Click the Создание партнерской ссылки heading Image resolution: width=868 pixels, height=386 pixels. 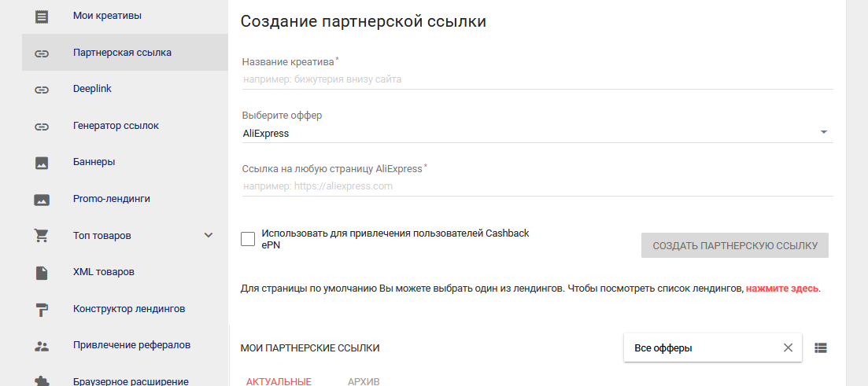pos(363,21)
